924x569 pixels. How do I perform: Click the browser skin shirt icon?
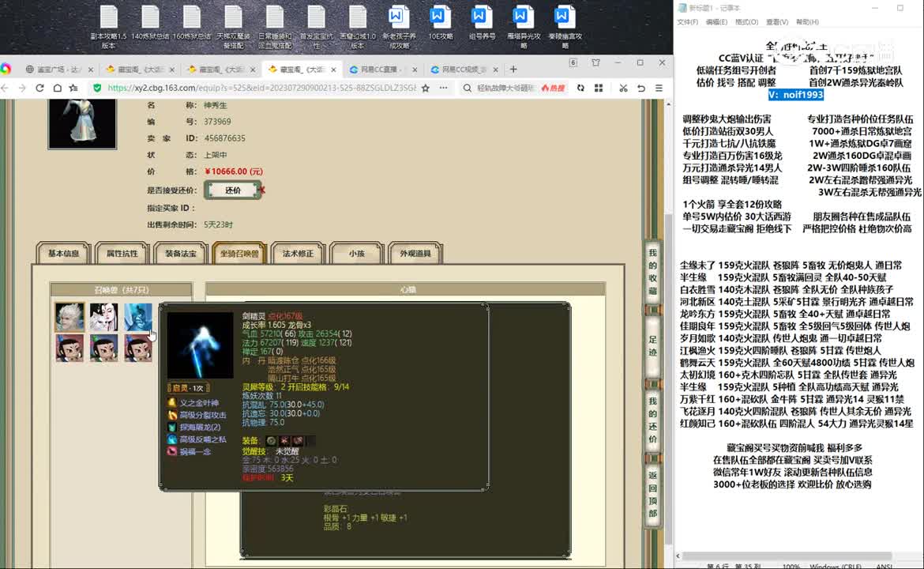coord(595,62)
